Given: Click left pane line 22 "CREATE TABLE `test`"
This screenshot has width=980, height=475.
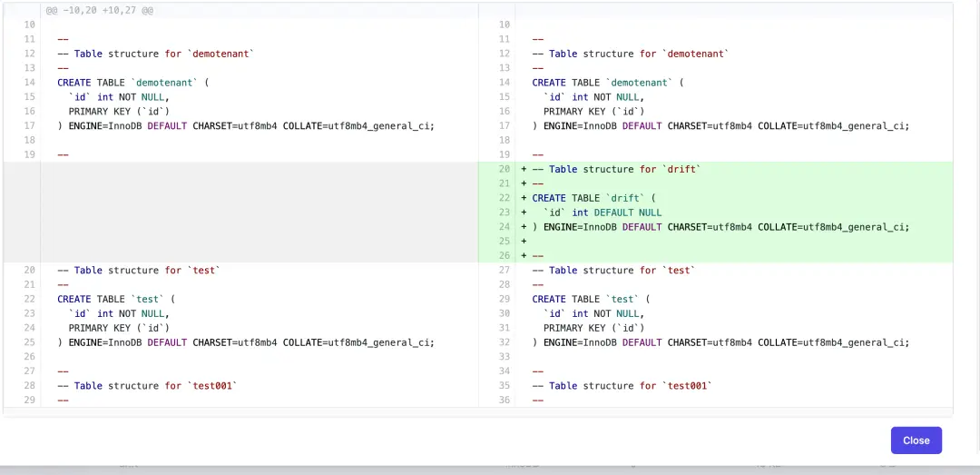Looking at the screenshot, I should pyautogui.click(x=115, y=299).
